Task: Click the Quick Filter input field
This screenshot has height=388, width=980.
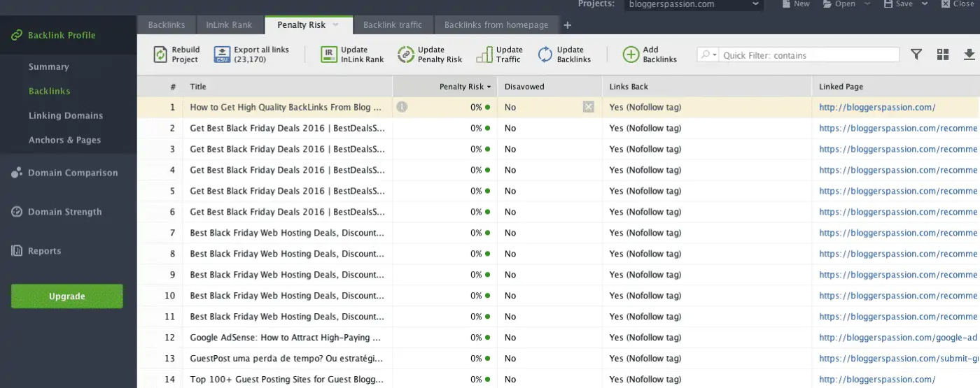Action: pyautogui.click(x=808, y=55)
